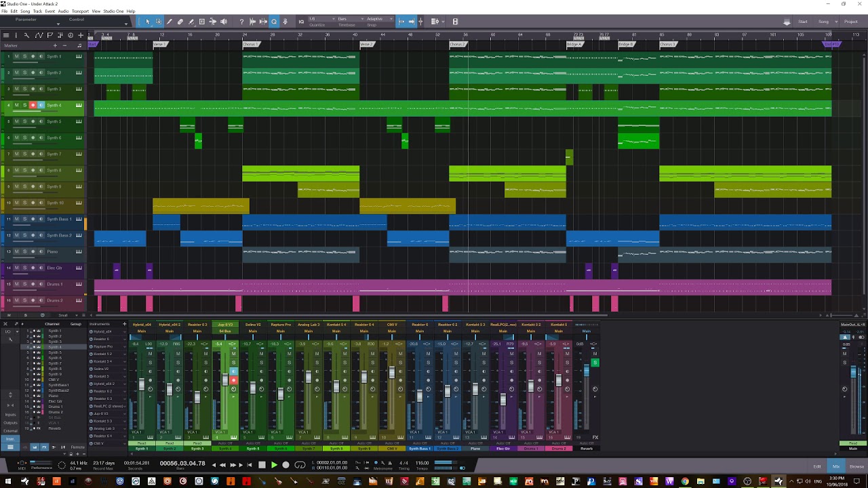Click the question mark help icon
The image size is (868, 488).
(x=241, y=22)
